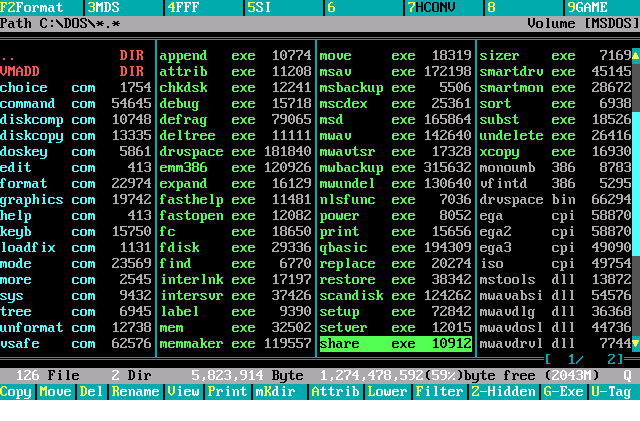This screenshot has width=640, height=421.
Task: Select the doskey com file
Action: [x=76, y=151]
